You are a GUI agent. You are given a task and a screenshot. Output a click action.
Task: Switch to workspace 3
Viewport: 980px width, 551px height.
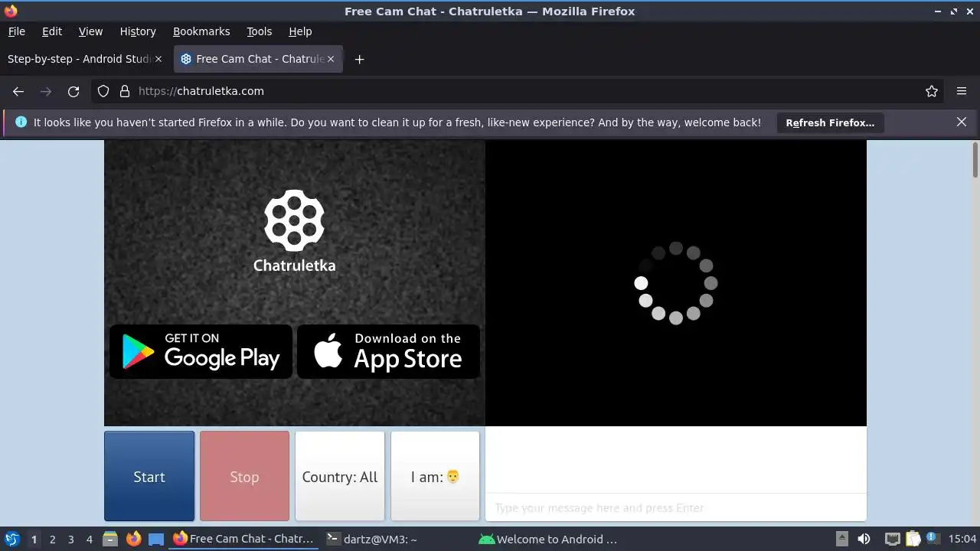pos(70,539)
